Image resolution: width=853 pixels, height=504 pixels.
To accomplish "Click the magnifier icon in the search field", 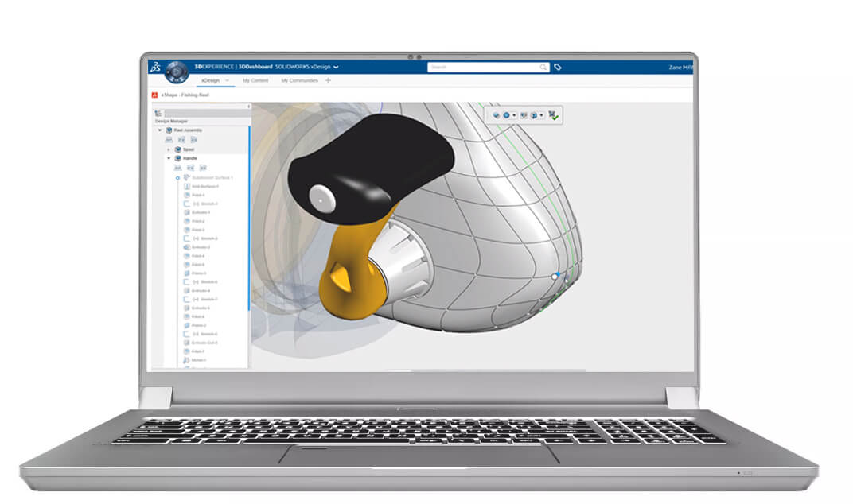I will (543, 67).
